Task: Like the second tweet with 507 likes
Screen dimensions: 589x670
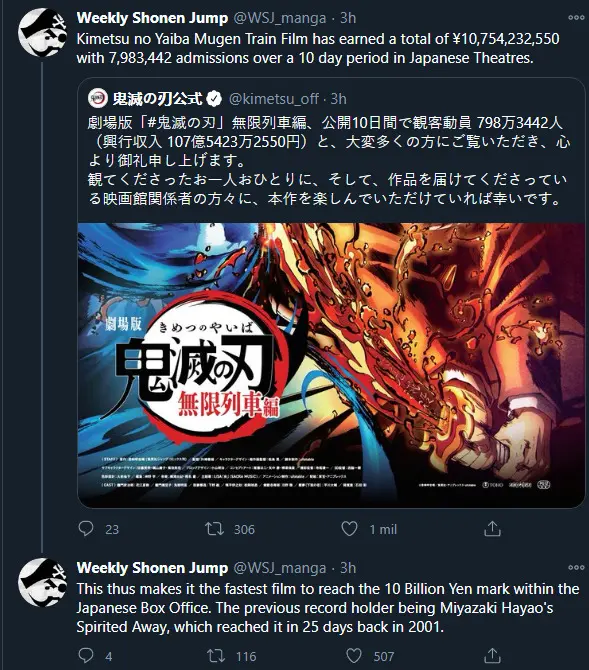Action: click(x=354, y=656)
